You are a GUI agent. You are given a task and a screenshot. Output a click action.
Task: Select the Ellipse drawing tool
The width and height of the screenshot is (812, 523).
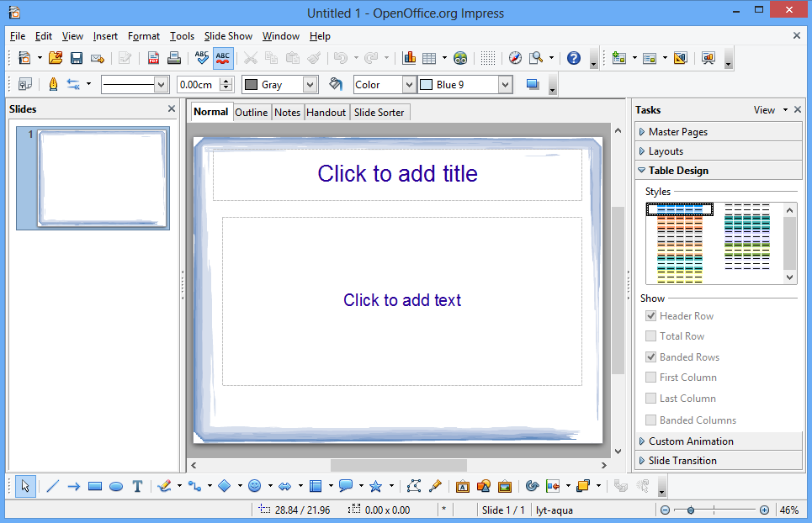pyautogui.click(x=116, y=486)
